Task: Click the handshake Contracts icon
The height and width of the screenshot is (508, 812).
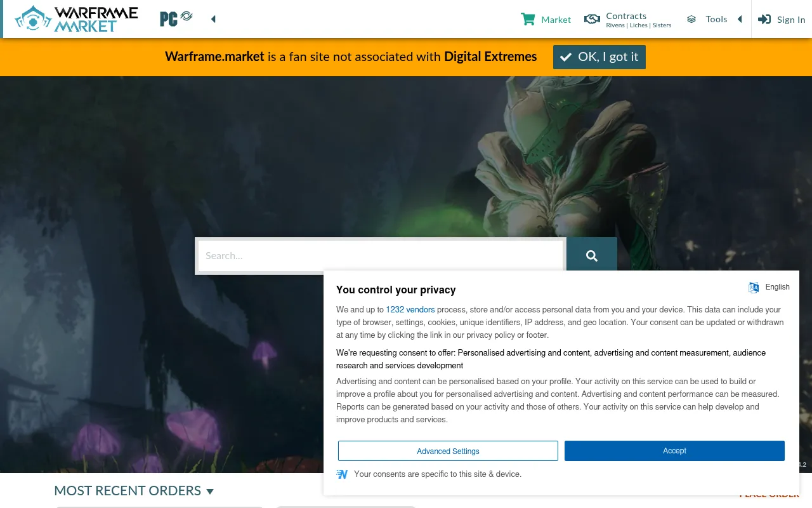Action: (592, 19)
